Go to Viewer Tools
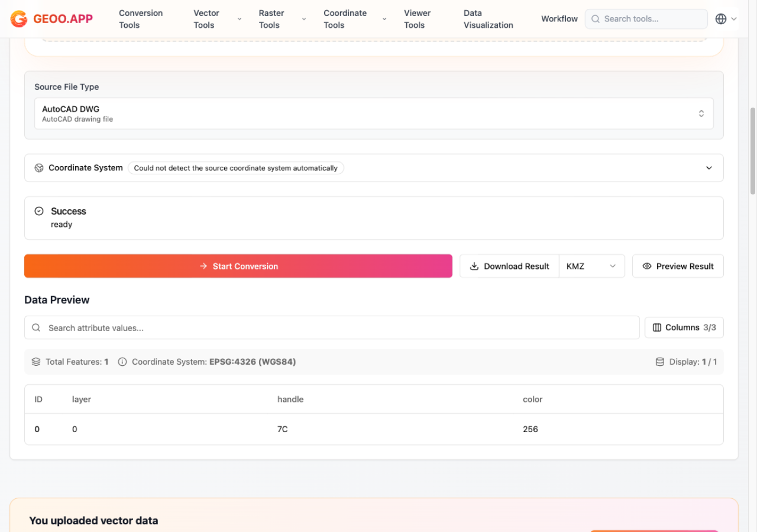This screenshot has height=532, width=757. click(x=418, y=19)
